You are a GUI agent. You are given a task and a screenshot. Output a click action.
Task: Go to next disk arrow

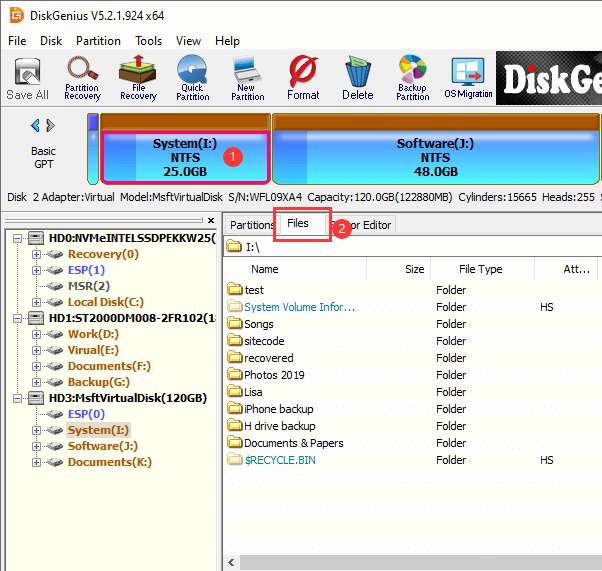coord(50,125)
